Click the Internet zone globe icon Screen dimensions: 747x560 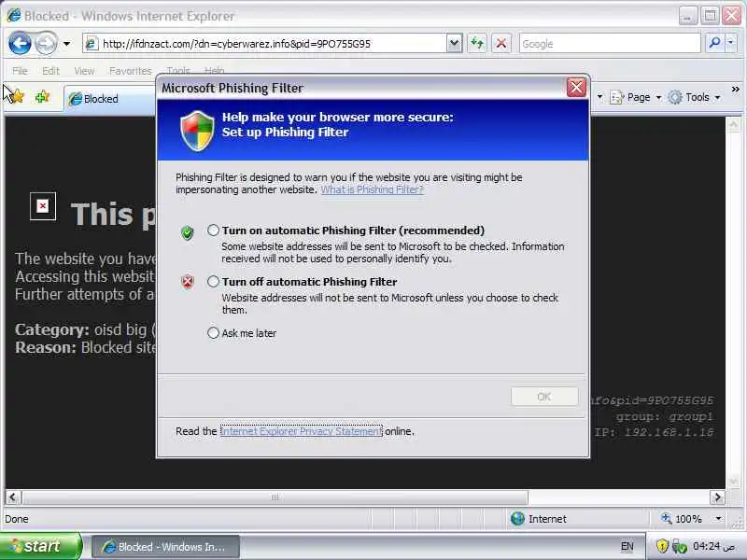517,519
